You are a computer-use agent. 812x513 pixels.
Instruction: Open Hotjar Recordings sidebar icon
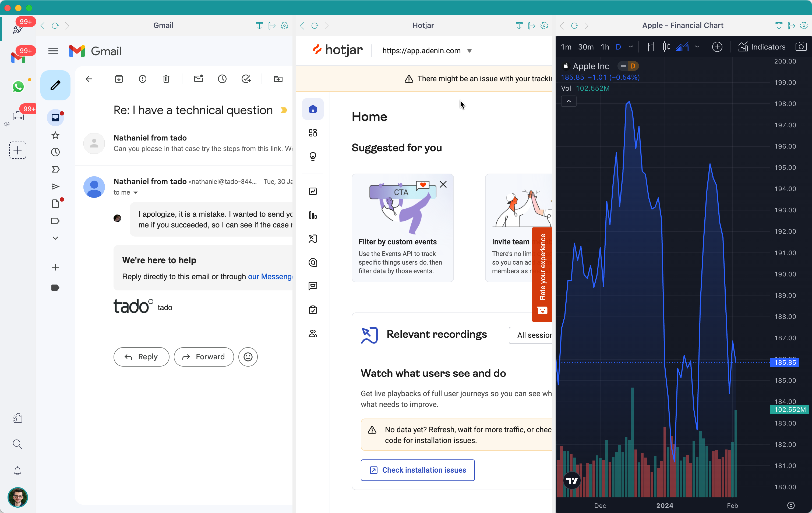tap(313, 239)
